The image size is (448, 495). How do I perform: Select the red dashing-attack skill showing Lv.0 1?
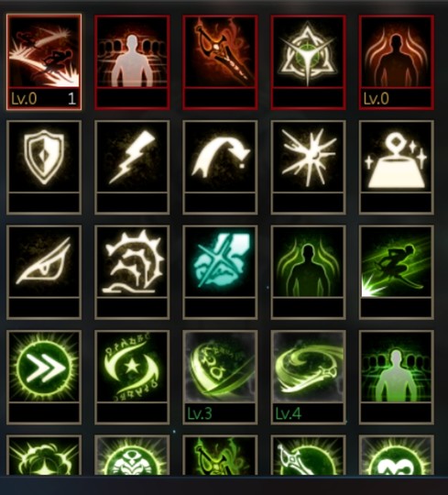tap(44, 62)
